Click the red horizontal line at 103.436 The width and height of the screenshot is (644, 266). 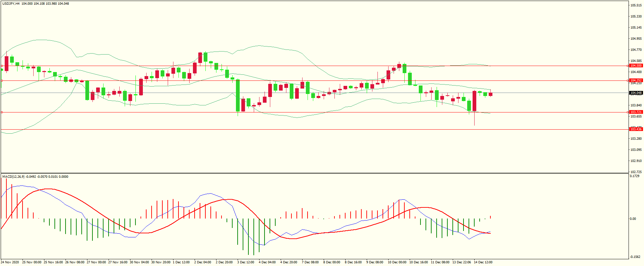pos(314,129)
